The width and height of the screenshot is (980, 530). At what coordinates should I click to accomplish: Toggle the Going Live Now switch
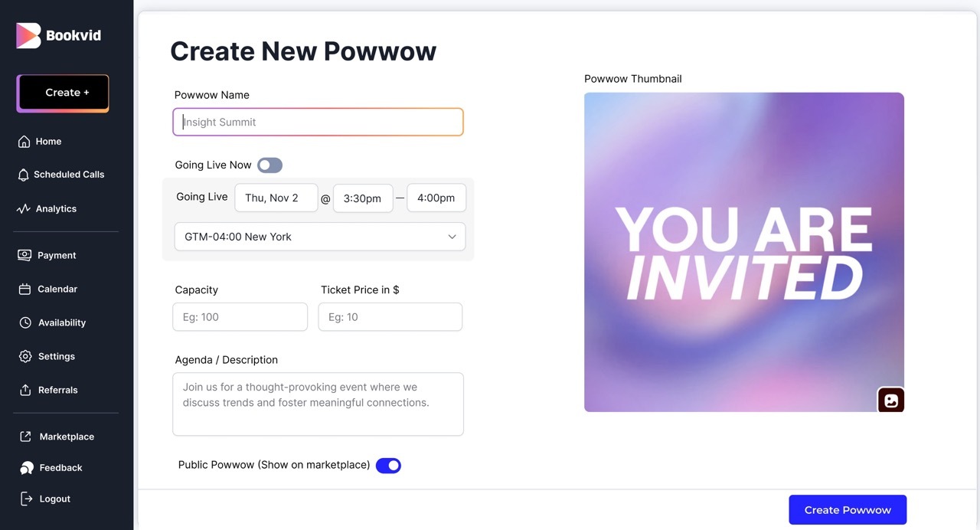pyautogui.click(x=269, y=165)
